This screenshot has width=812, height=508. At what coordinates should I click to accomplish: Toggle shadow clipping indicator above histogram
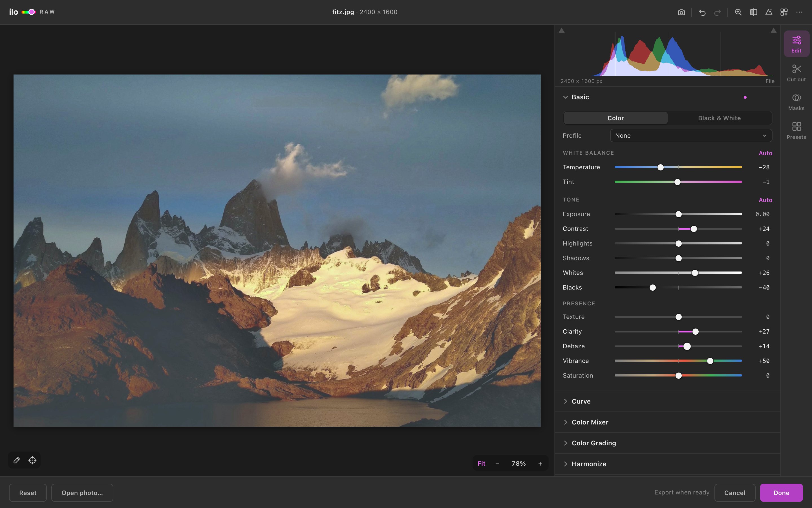pos(562,31)
